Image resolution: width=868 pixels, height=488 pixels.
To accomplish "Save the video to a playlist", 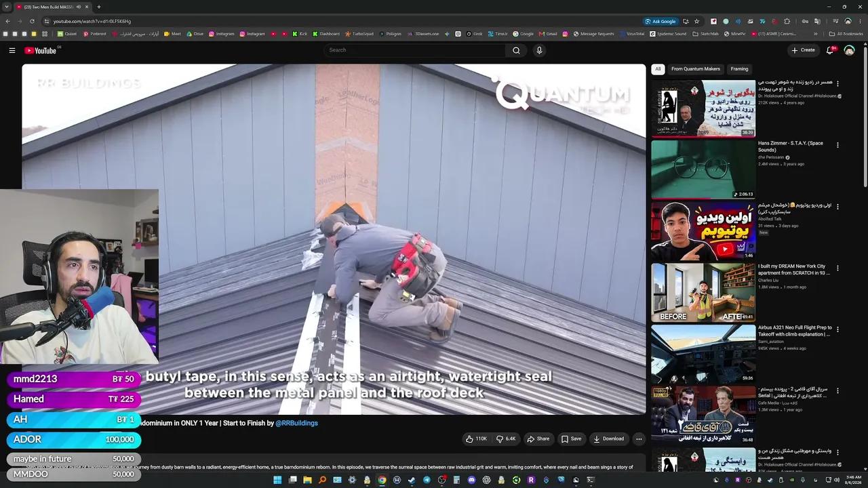I will (x=571, y=439).
